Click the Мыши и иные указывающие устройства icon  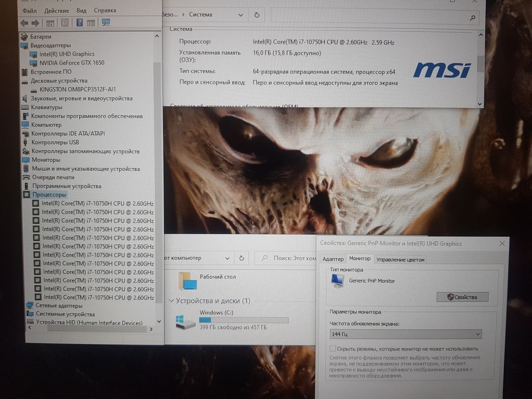pyautogui.click(x=26, y=169)
